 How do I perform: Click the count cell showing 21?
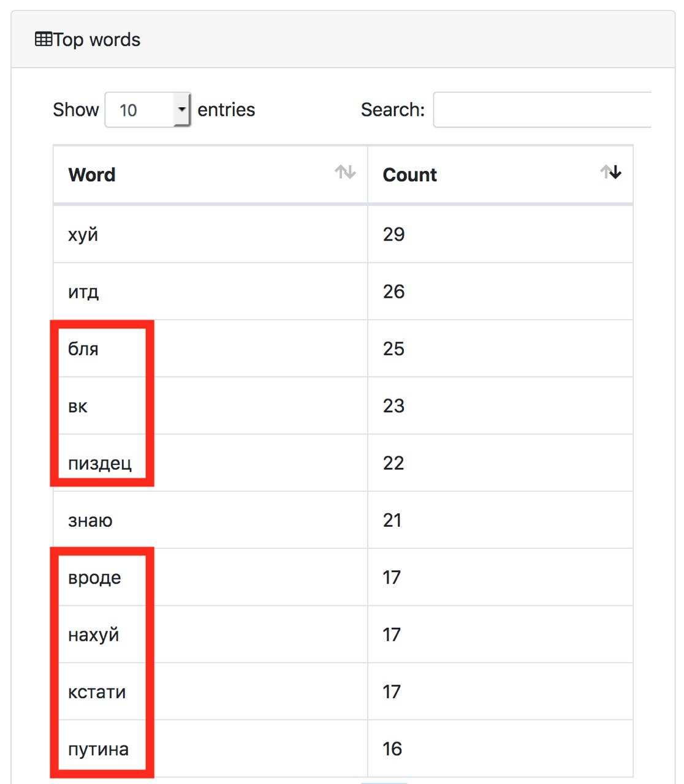tap(500, 520)
